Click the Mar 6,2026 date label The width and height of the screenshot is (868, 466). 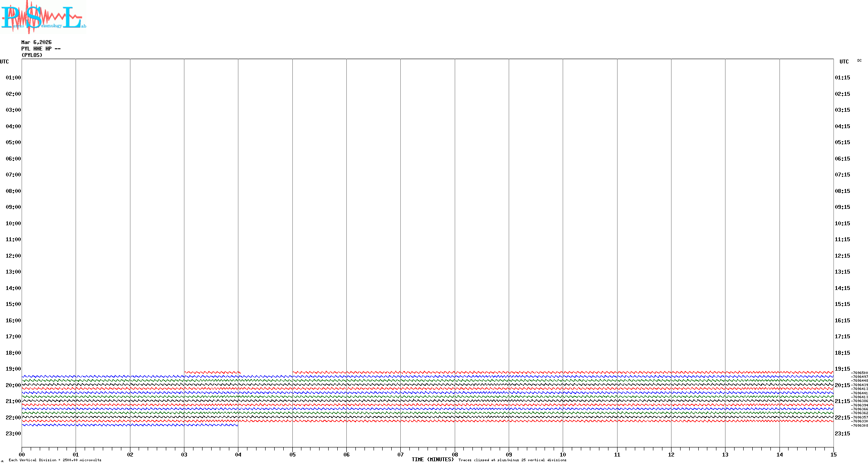[x=36, y=42]
